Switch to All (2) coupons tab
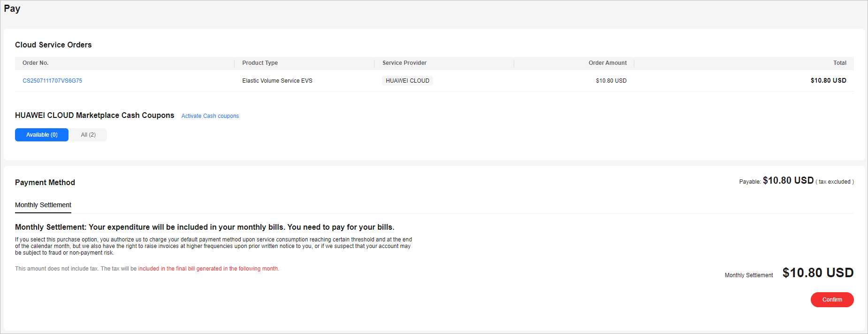Image resolution: width=868 pixels, height=334 pixels. [88, 135]
